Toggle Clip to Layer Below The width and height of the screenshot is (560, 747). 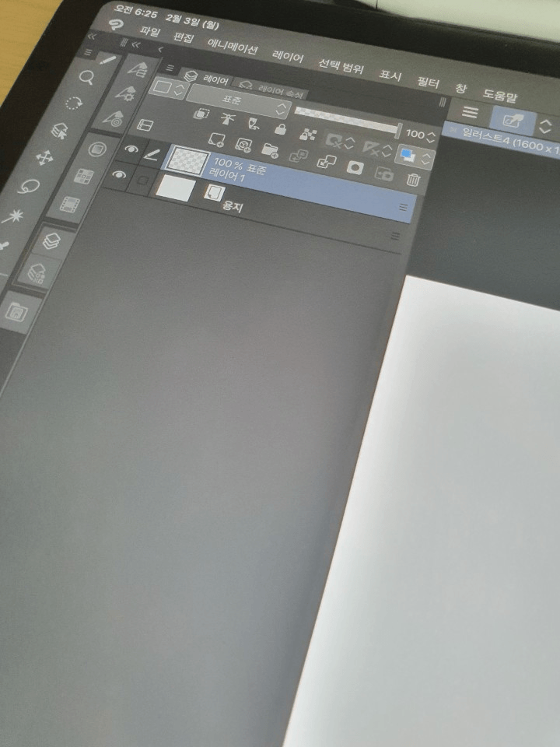click(202, 114)
